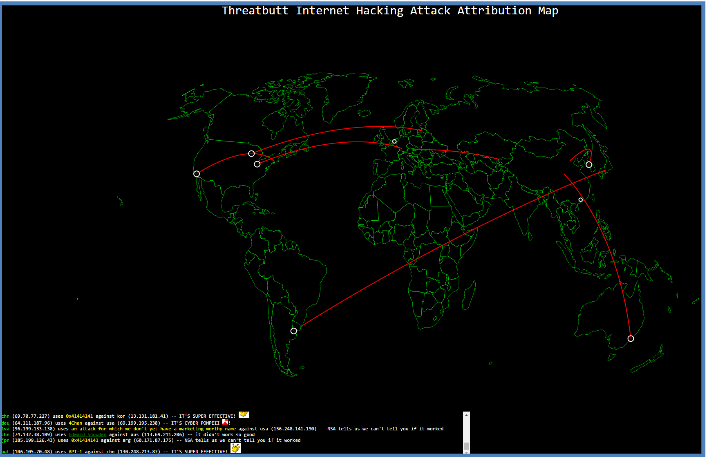708x457 pixels.
Task: Click the attack node on the US west coast
Action: click(x=196, y=174)
